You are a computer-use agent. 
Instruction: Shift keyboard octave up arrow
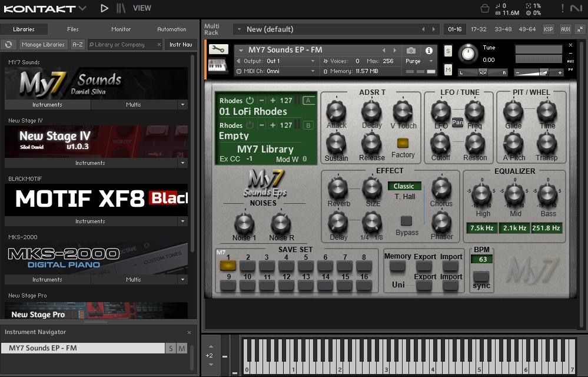tap(211, 346)
